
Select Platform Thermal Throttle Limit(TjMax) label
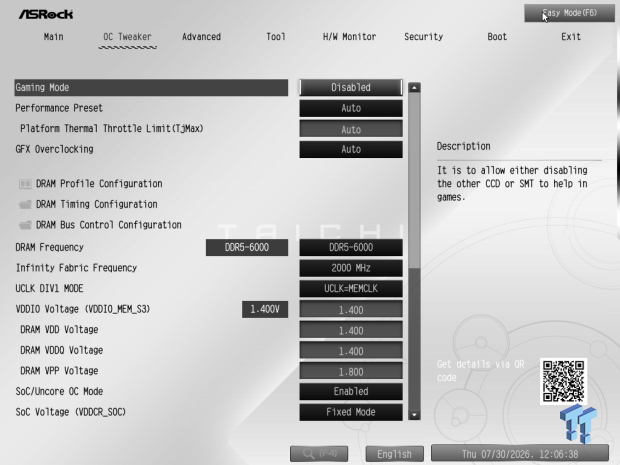[112, 129]
